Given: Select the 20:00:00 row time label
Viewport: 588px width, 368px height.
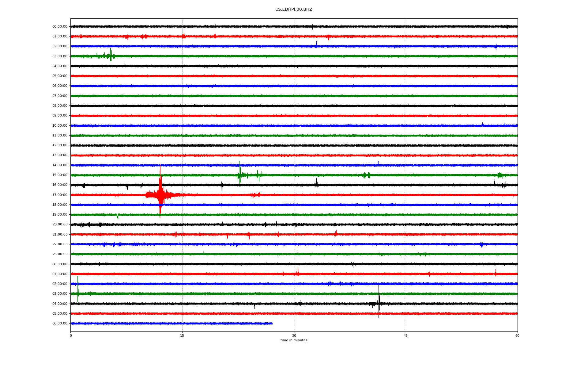Looking at the screenshot, I should tap(60, 224).
